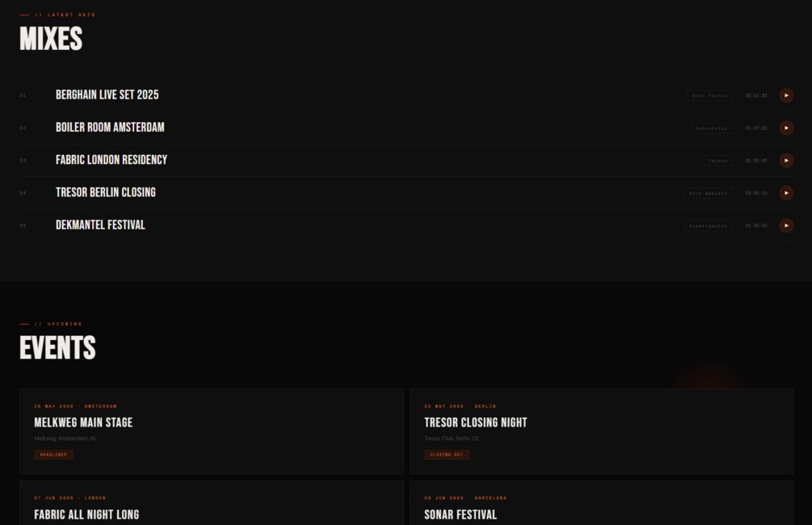Play the Boiler Room Amsterdam mix
This screenshot has height=525, width=812.
point(786,128)
